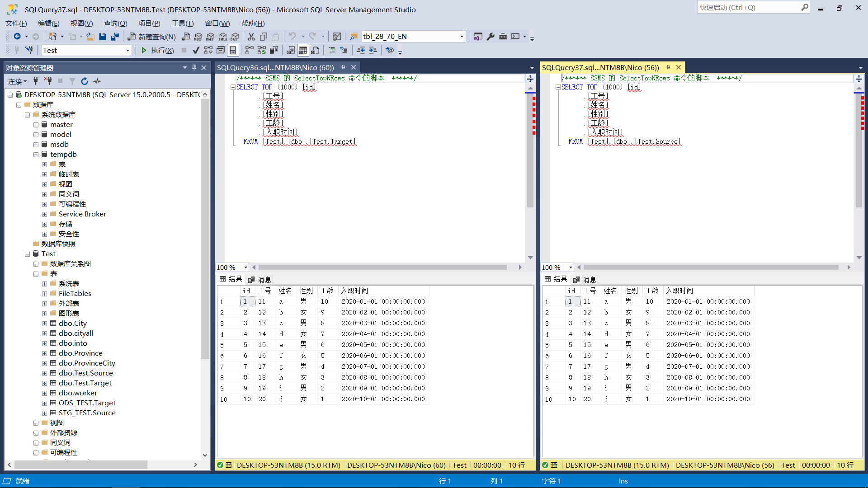Click the wrench properties icon
Viewport: 868px width, 488px height.
click(491, 37)
